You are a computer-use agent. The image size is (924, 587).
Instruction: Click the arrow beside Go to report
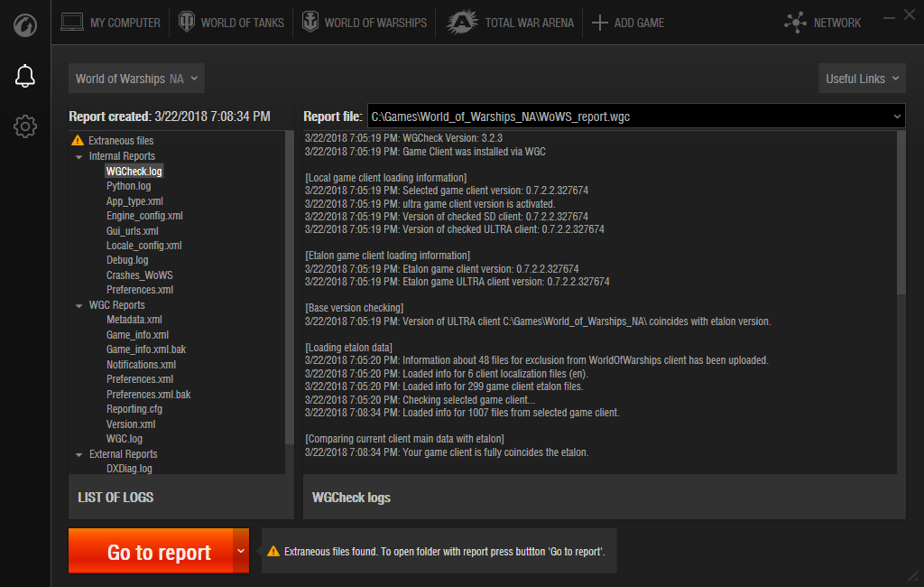click(240, 551)
